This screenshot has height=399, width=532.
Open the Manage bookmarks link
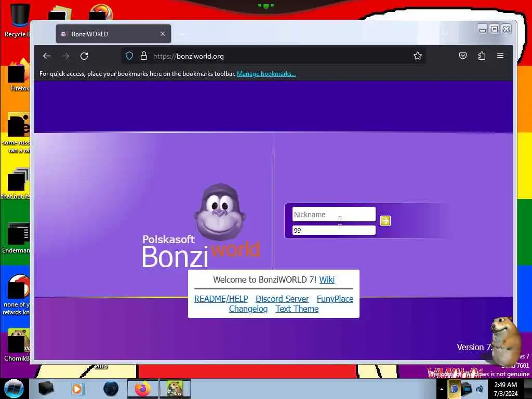(x=267, y=74)
